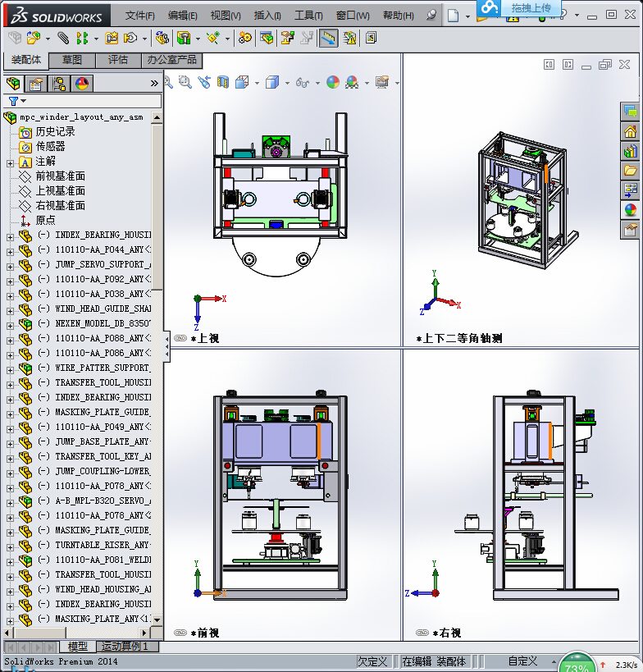Screen dimensions: 643x672
Task: Switch to the 评估 tab
Action: pos(118,60)
